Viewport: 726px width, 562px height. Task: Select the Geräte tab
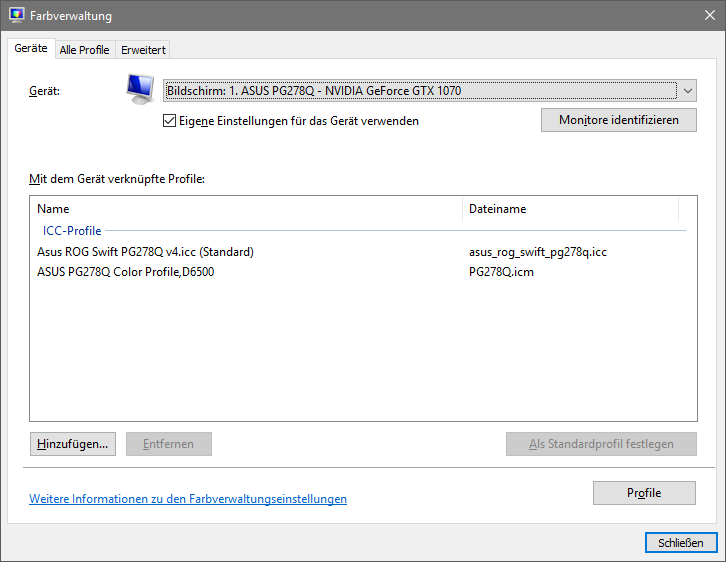[31, 48]
